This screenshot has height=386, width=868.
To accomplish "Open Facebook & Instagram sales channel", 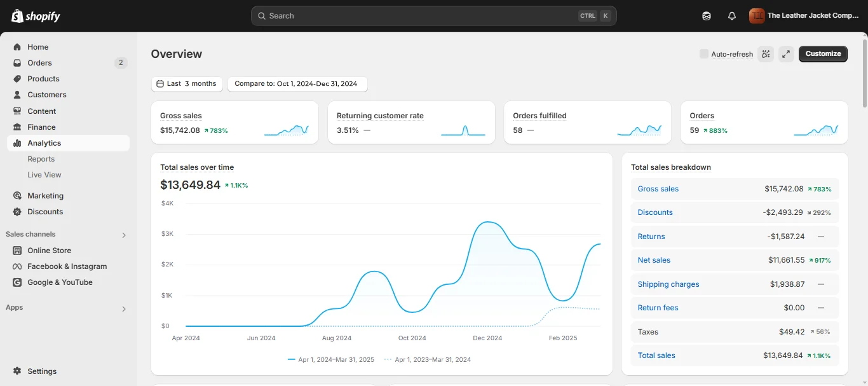I will click(67, 266).
